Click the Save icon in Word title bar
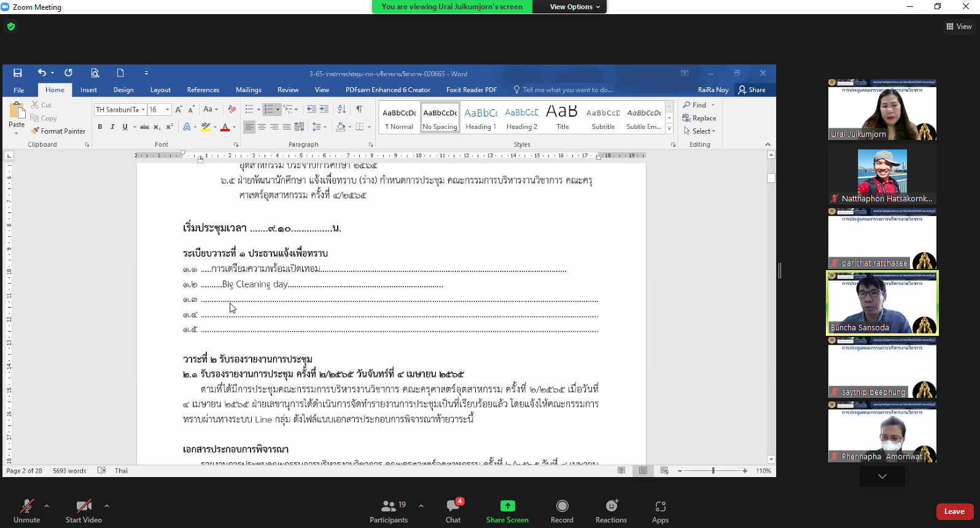 click(18, 73)
